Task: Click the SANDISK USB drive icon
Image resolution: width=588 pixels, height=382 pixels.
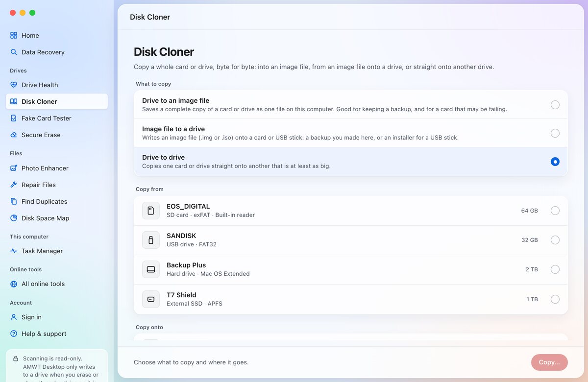Action: 151,240
